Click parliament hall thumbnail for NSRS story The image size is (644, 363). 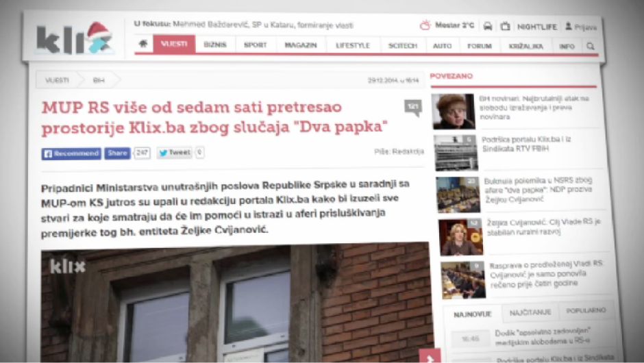(x=458, y=195)
